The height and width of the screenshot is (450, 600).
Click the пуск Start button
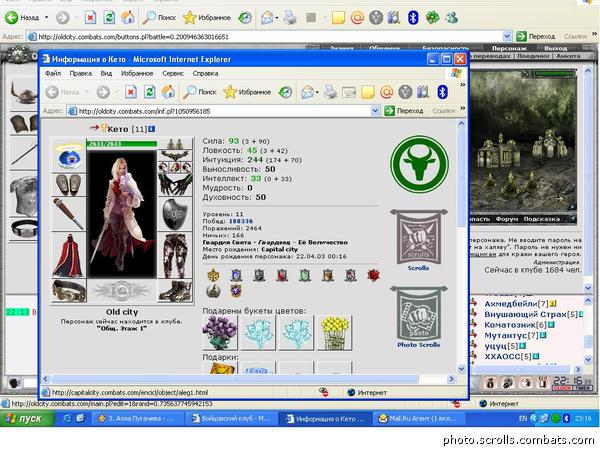(28, 419)
